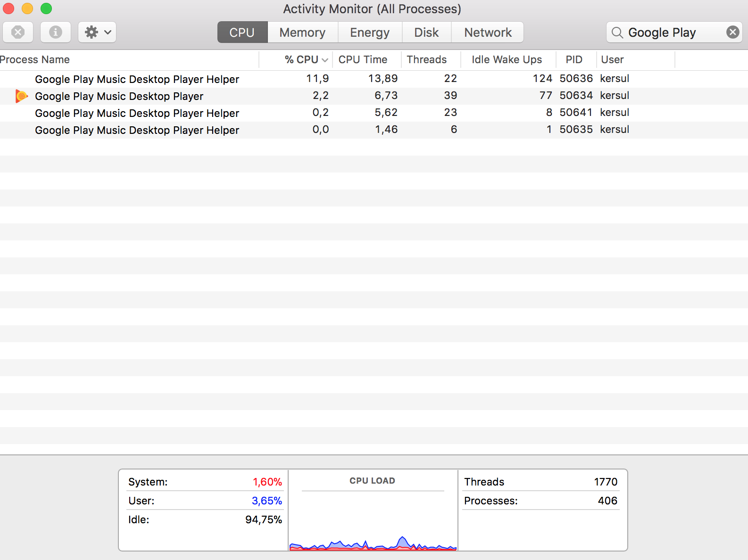Open the process info inspector icon
The image size is (748, 560).
pyautogui.click(x=56, y=32)
